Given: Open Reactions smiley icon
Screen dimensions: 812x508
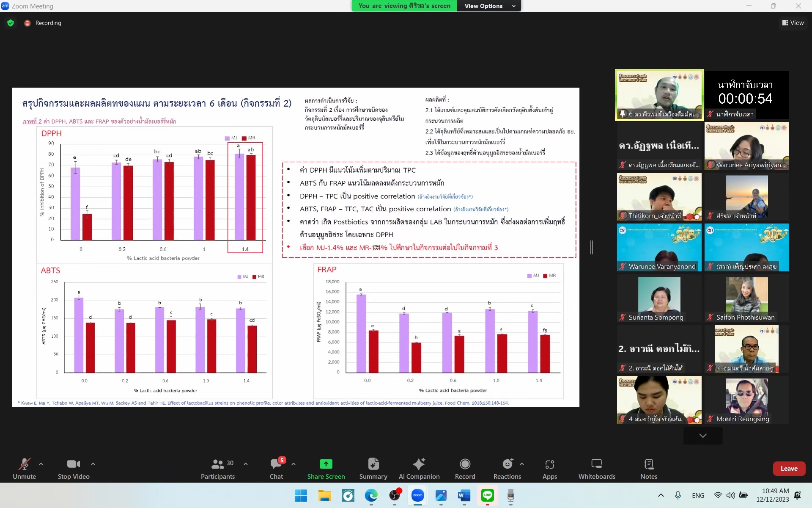Looking at the screenshot, I should tap(507, 464).
